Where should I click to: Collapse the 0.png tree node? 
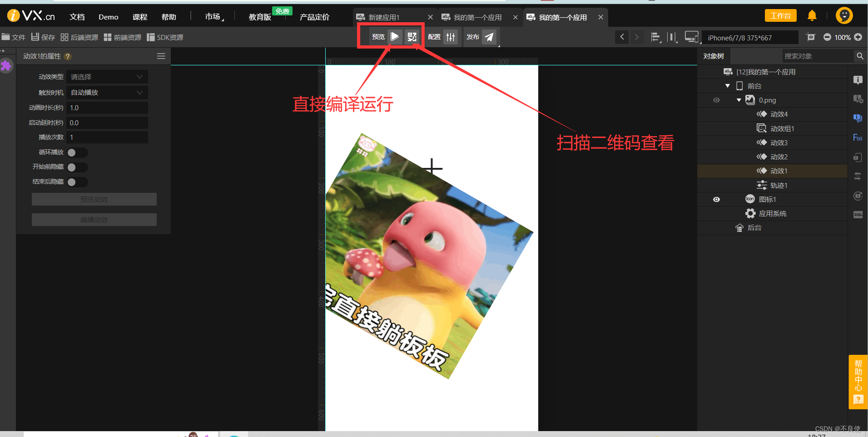(739, 100)
